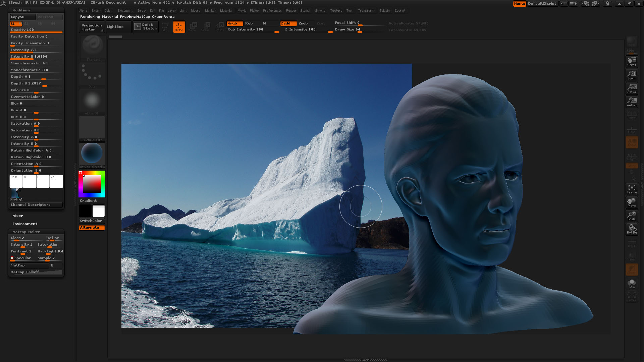Open Quick Sketch
The image size is (644, 362).
(x=146, y=26)
